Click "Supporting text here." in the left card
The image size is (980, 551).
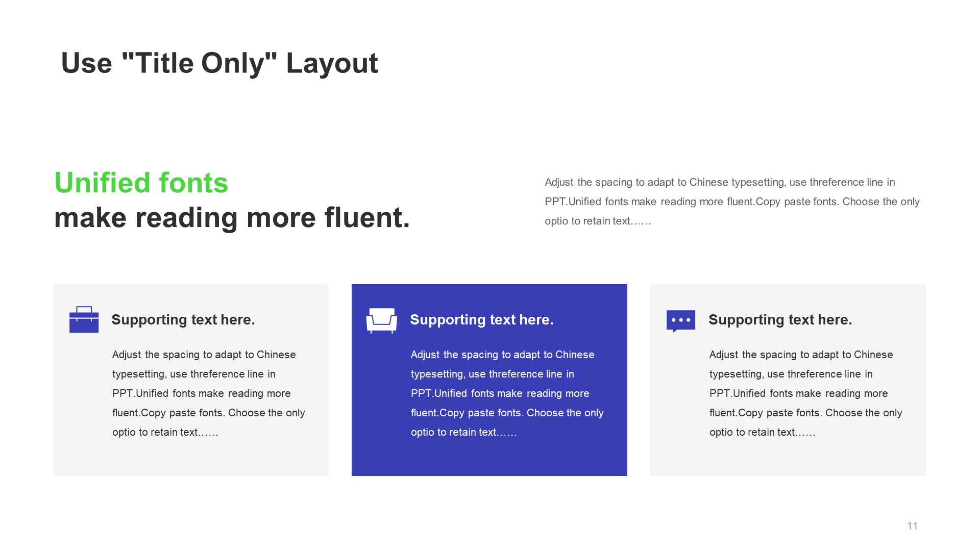click(183, 320)
